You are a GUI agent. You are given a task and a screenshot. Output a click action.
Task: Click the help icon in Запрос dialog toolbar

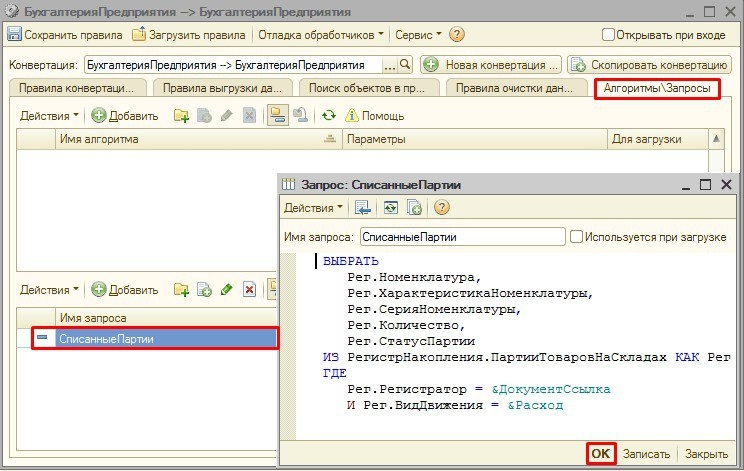[x=442, y=208]
